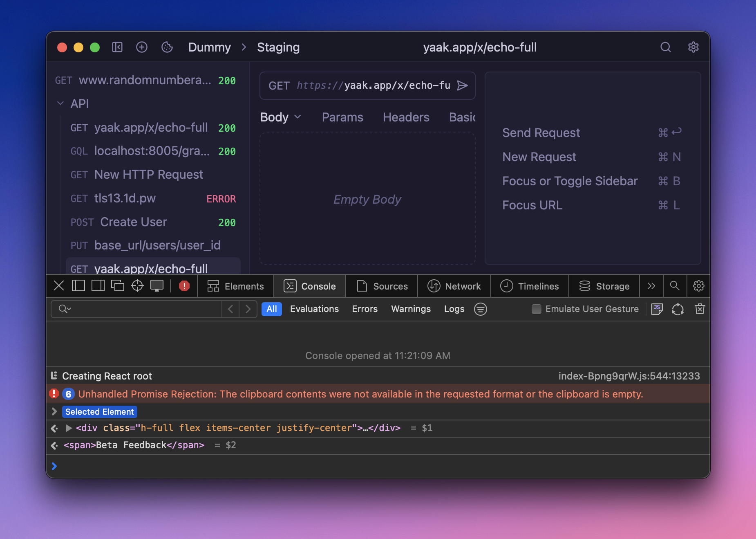Clear the console with trash icon
This screenshot has width=756, height=539.
(x=700, y=309)
